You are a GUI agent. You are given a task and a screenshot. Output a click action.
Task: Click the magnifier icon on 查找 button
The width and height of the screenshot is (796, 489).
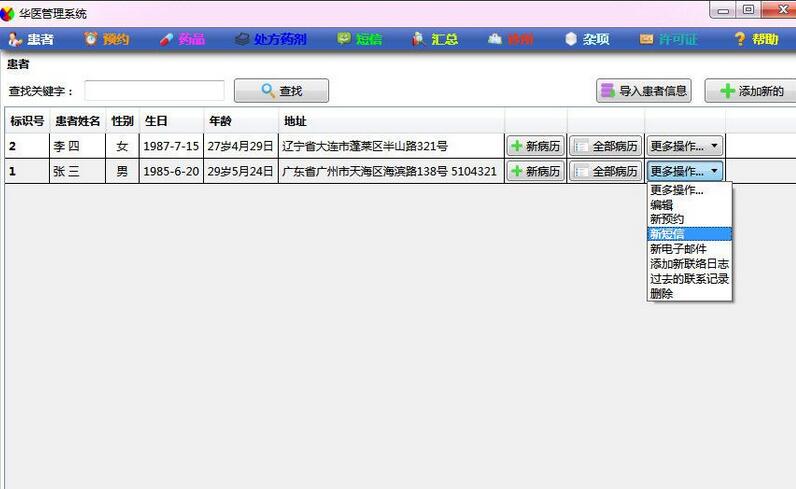268,90
